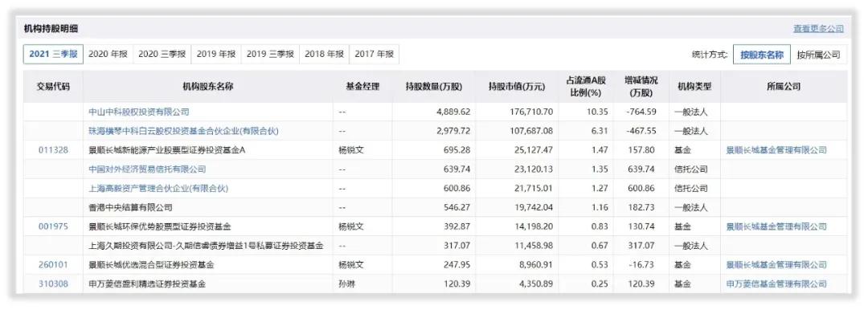Click holding quantity 2,979.72
This screenshot has width=868, height=310.
[x=452, y=131]
